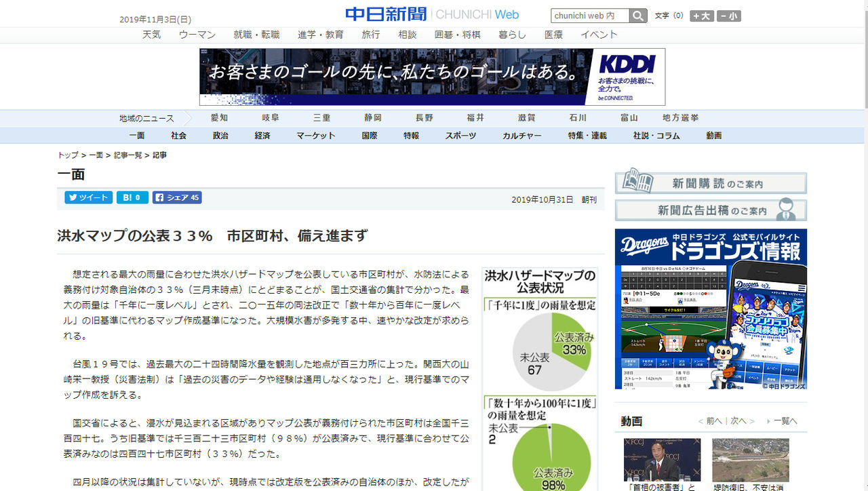This screenshot has height=491, width=868.
Task: Switch to 政治 section tab
Action: point(220,136)
